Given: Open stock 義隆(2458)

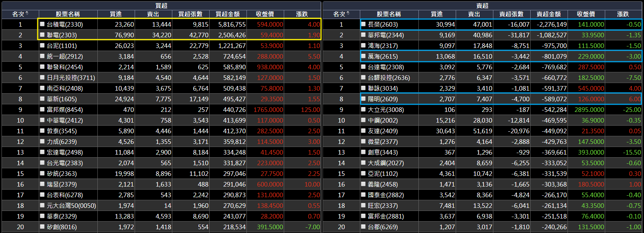Looking at the screenshot, I should 383,184.
